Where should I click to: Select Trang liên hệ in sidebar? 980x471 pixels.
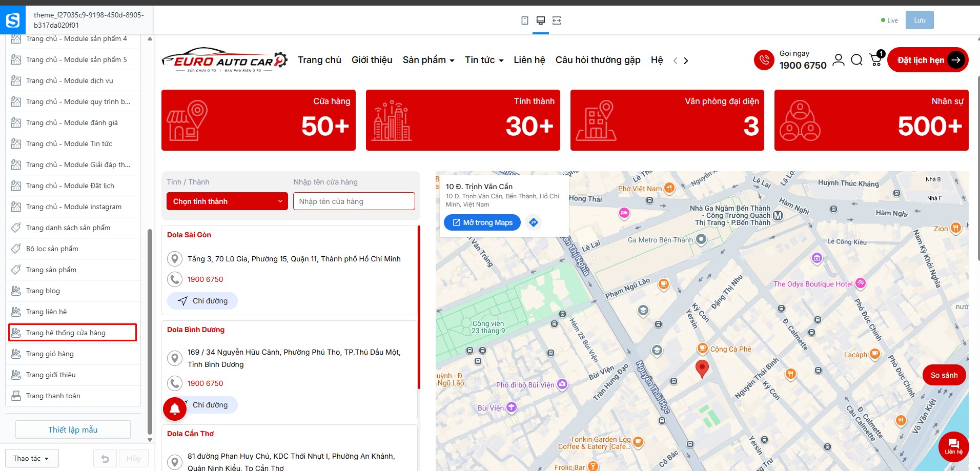(73, 312)
